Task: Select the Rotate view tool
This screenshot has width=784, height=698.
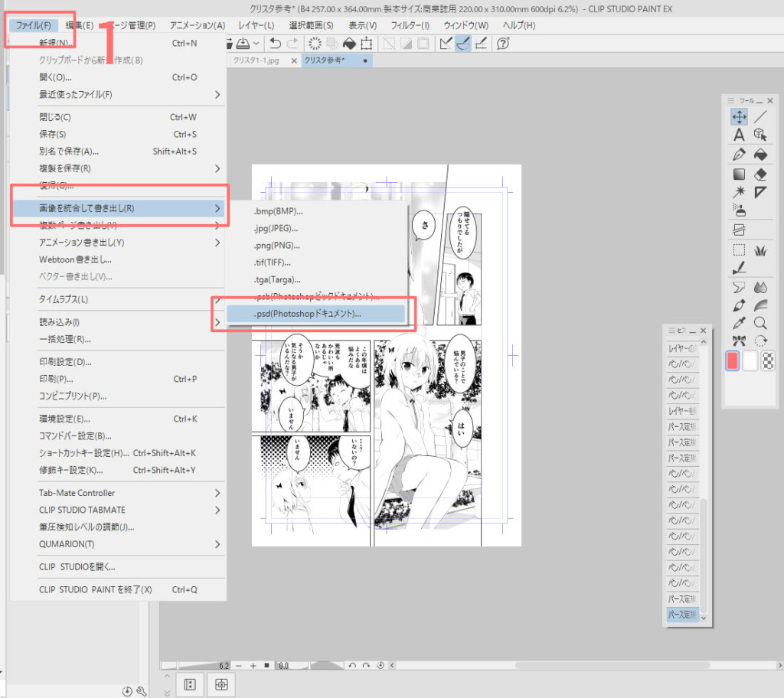Action: 760,341
